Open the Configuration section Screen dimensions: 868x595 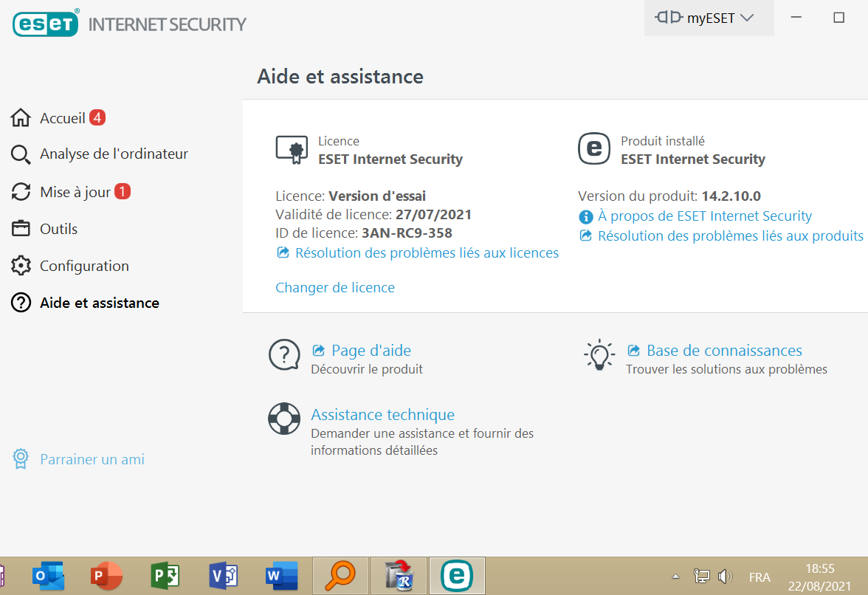tap(84, 266)
